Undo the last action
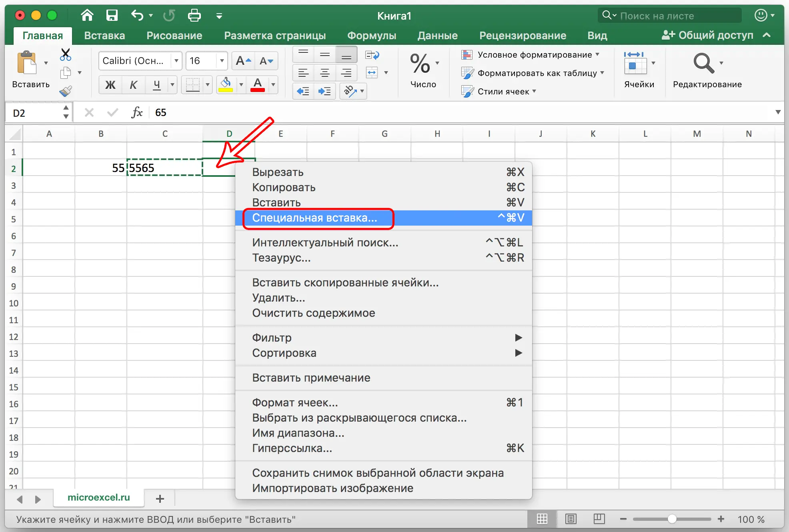 pos(137,16)
